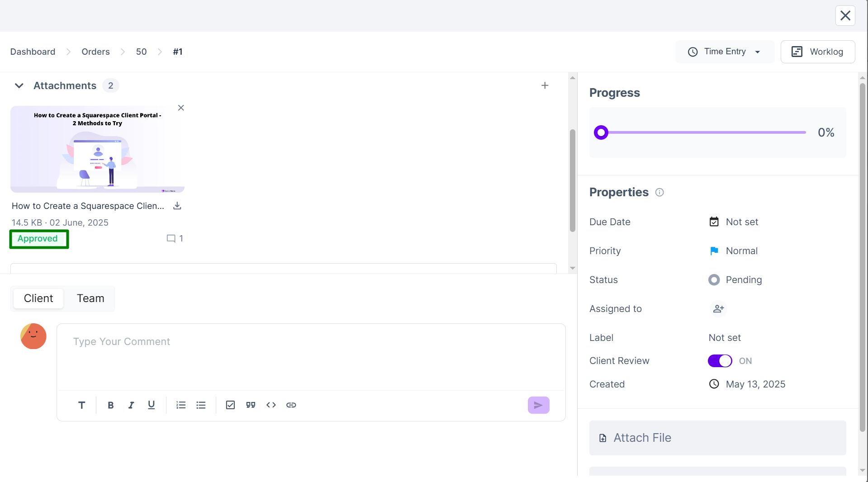Send the comment with arrow button
The image size is (868, 482).
[x=538, y=405]
